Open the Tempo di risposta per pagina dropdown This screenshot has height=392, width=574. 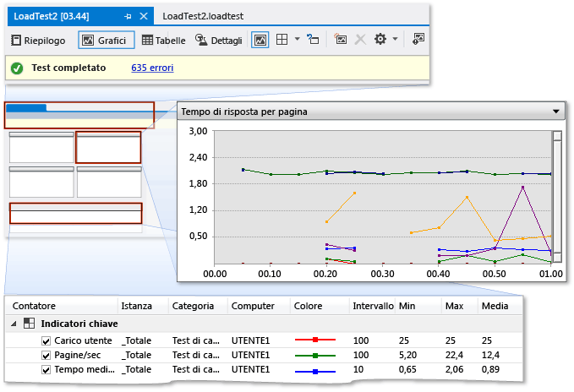(x=555, y=112)
